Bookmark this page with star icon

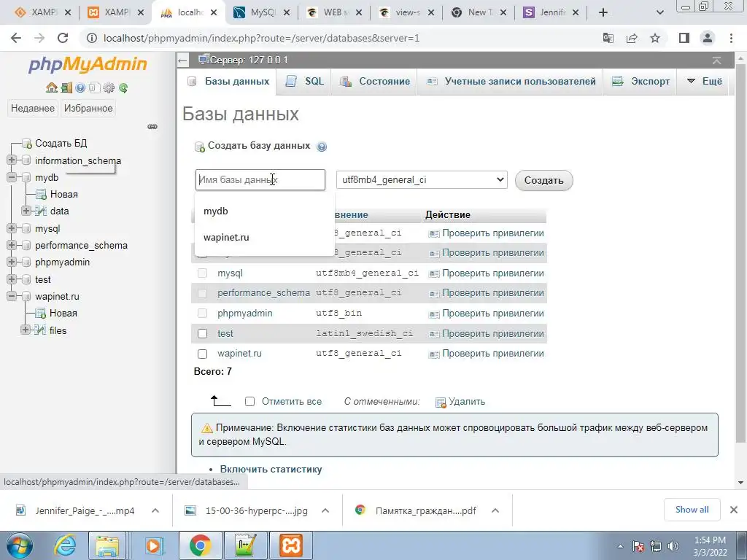[655, 38]
